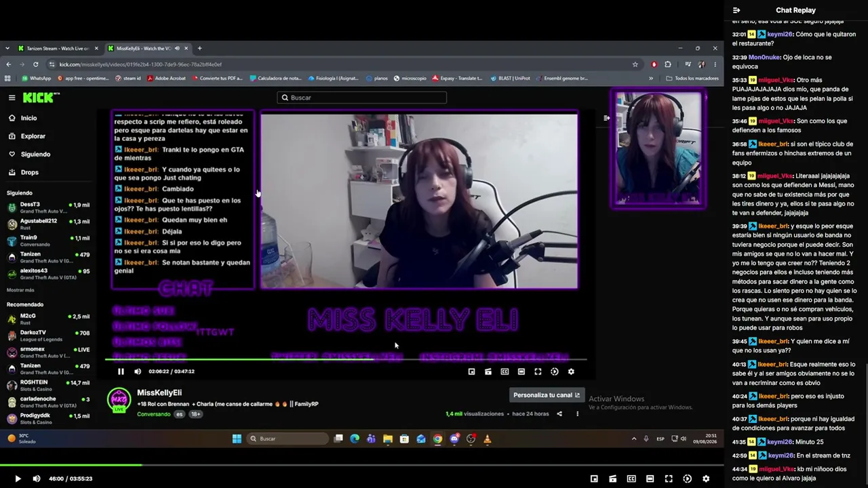This screenshot has width=868, height=488.
Task: Toggle theater mode in recorded Kick player
Action: coord(521,371)
